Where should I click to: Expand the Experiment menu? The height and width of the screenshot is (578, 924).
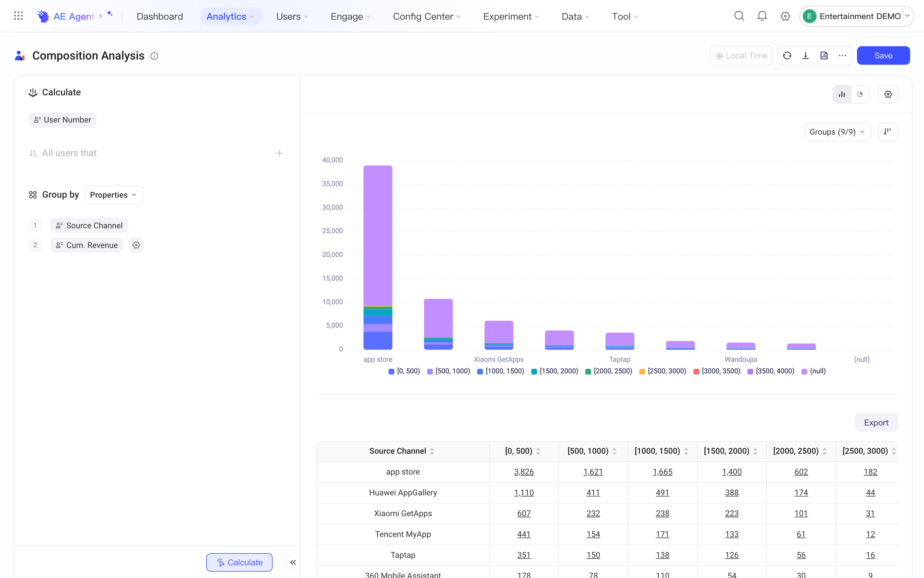(511, 16)
